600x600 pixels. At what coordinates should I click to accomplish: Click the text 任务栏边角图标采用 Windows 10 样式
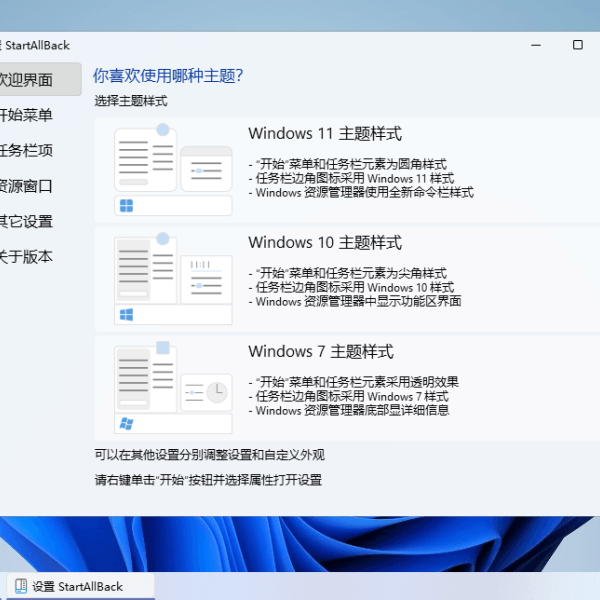pyautogui.click(x=355, y=287)
